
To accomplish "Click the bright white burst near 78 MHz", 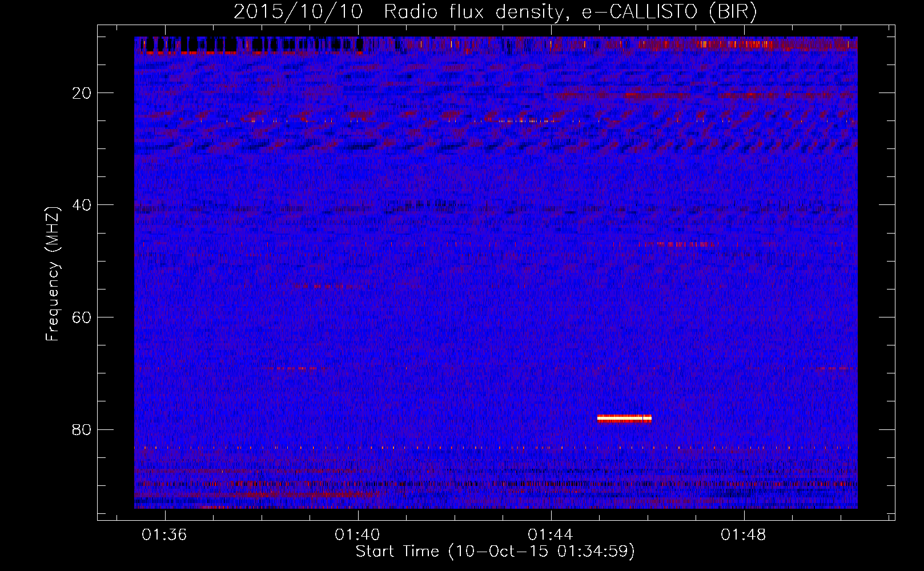I will click(624, 418).
